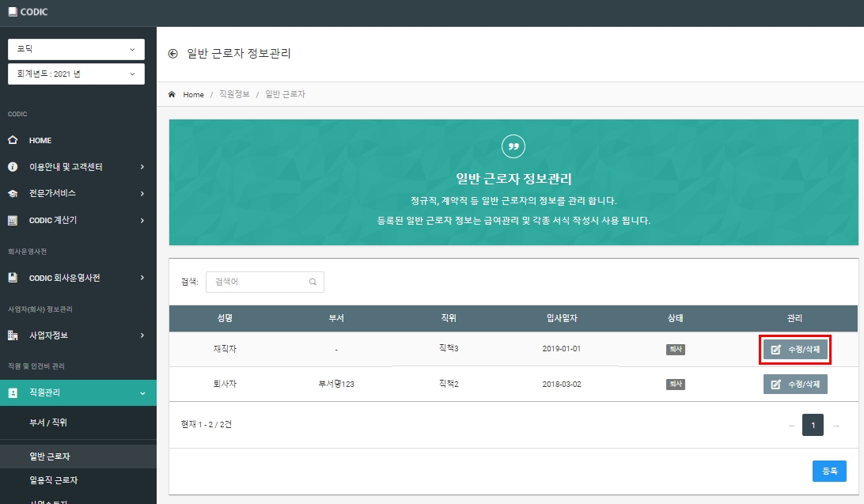Click the 검색어 search input field
The image size is (864, 504).
click(x=264, y=282)
